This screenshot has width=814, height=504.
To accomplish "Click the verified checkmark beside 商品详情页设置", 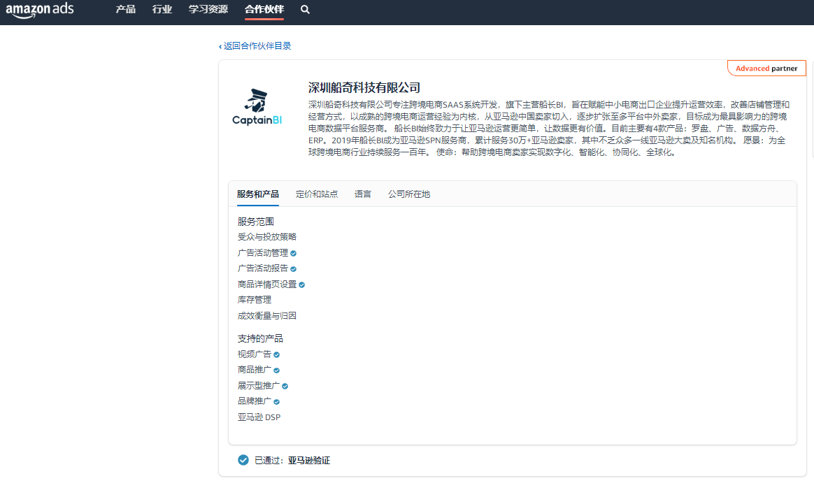I will pyautogui.click(x=301, y=285).
